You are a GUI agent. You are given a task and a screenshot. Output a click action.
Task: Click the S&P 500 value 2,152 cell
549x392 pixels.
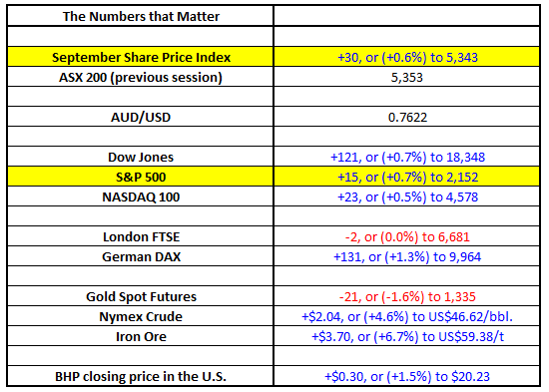pos(407,177)
